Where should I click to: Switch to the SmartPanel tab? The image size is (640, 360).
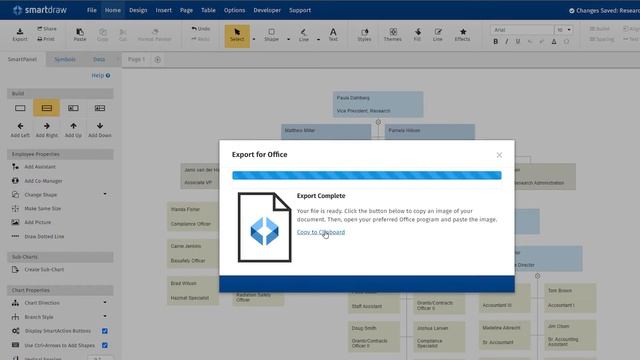pos(22,60)
